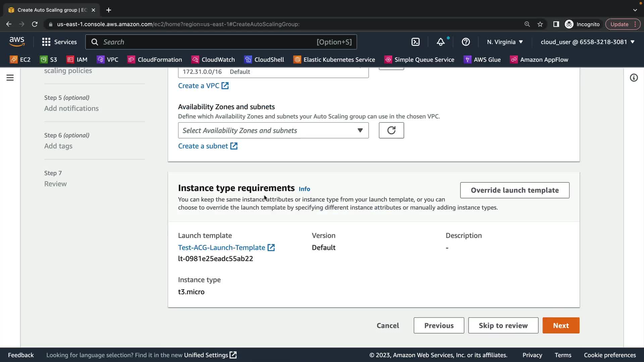Open the CloudShell terminal icon in header
644x362 pixels.
(x=415, y=42)
